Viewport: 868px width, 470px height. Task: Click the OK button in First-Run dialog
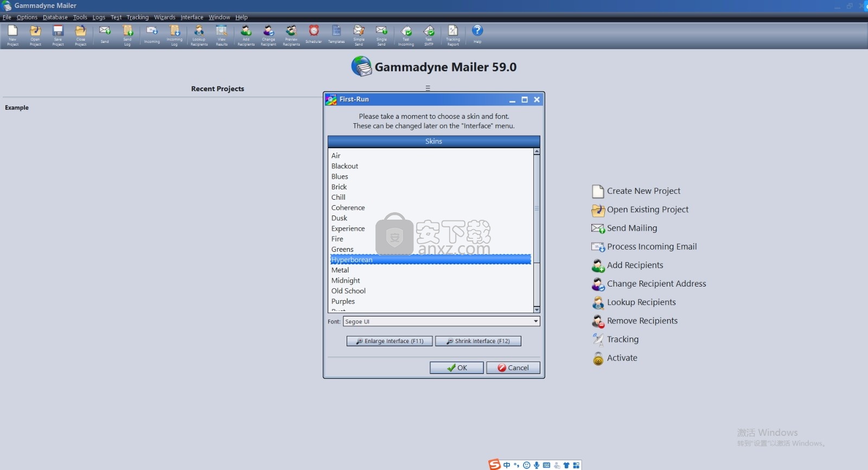click(x=457, y=367)
